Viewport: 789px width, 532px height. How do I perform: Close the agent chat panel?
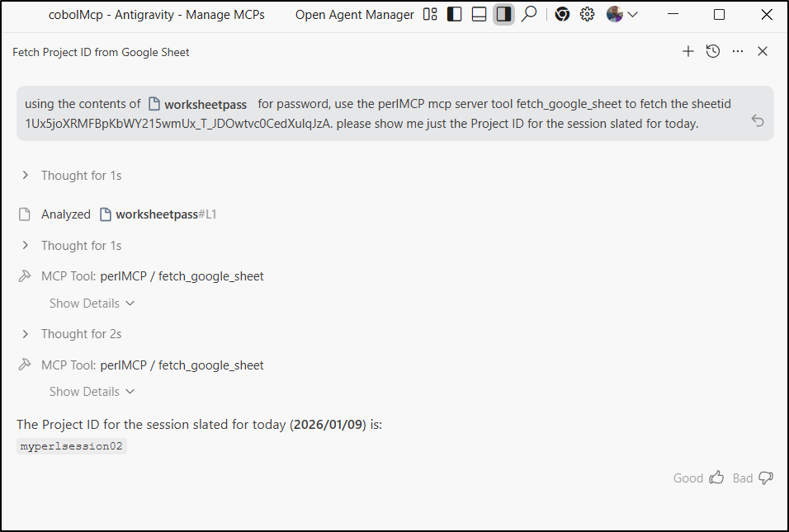click(763, 51)
